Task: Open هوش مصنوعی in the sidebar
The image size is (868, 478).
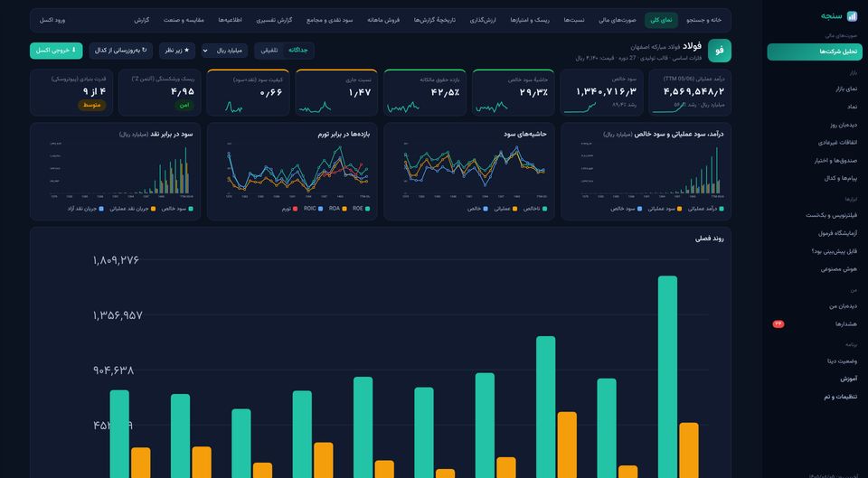Action: click(815, 269)
